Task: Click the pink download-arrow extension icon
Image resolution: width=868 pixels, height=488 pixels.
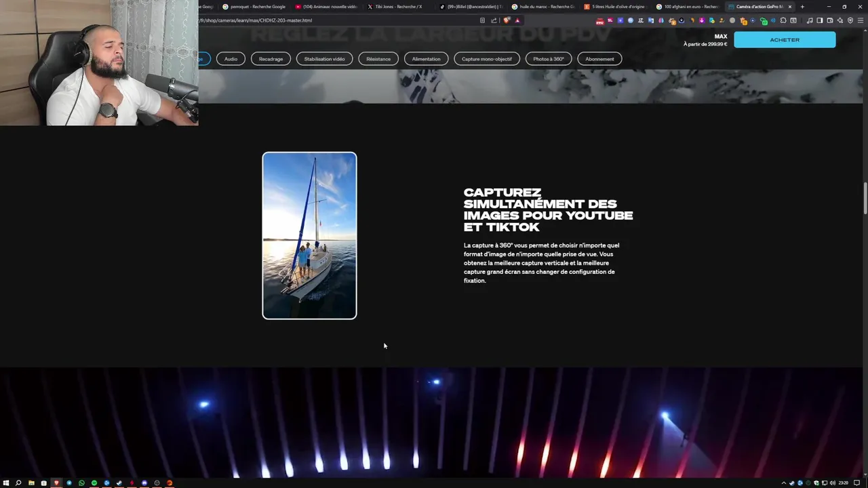Action: tap(702, 20)
